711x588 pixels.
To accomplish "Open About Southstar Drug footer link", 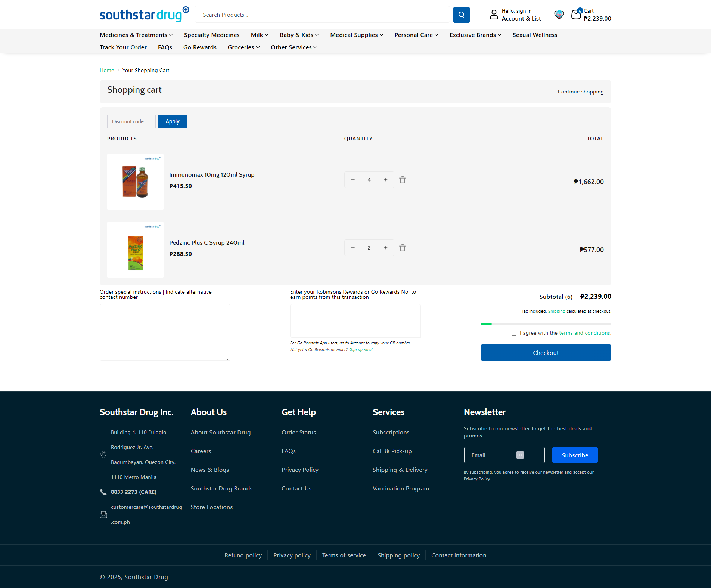I will coord(221,433).
